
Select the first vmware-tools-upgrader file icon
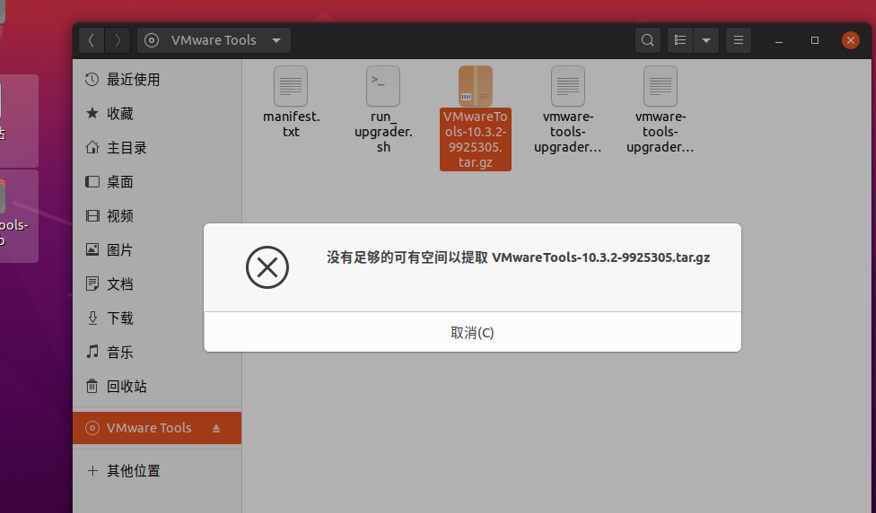coord(568,86)
